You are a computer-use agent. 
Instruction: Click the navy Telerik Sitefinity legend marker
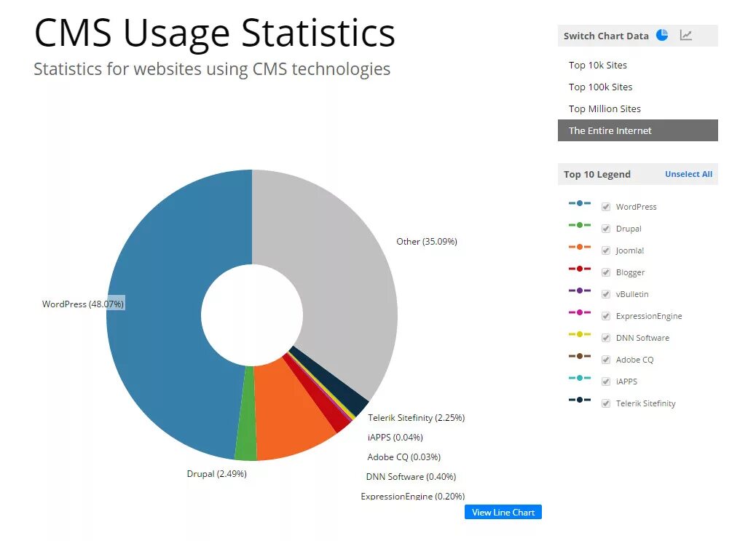click(x=580, y=400)
